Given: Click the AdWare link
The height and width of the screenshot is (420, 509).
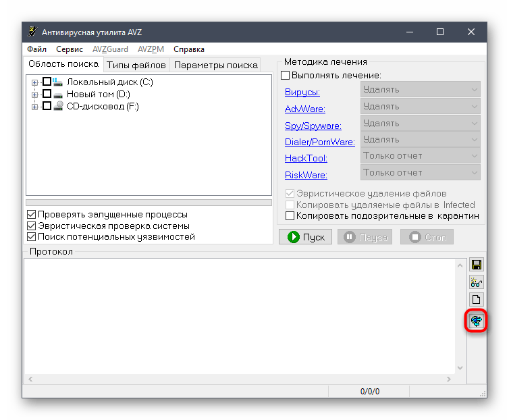Looking at the screenshot, I should (305, 109).
